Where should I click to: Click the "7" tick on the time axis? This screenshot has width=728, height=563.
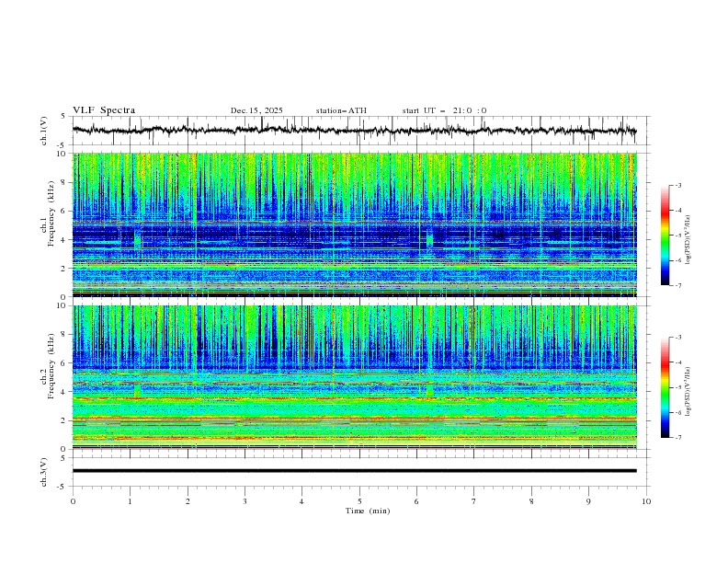[474, 501]
